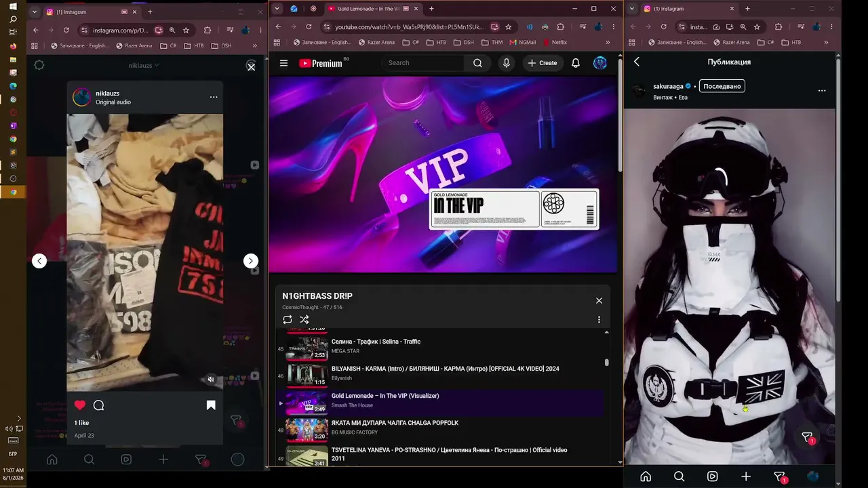Image resolution: width=868 pixels, height=488 pixels.
Task: Open the NGMail bookmark in the YouTube window
Action: coord(522,42)
